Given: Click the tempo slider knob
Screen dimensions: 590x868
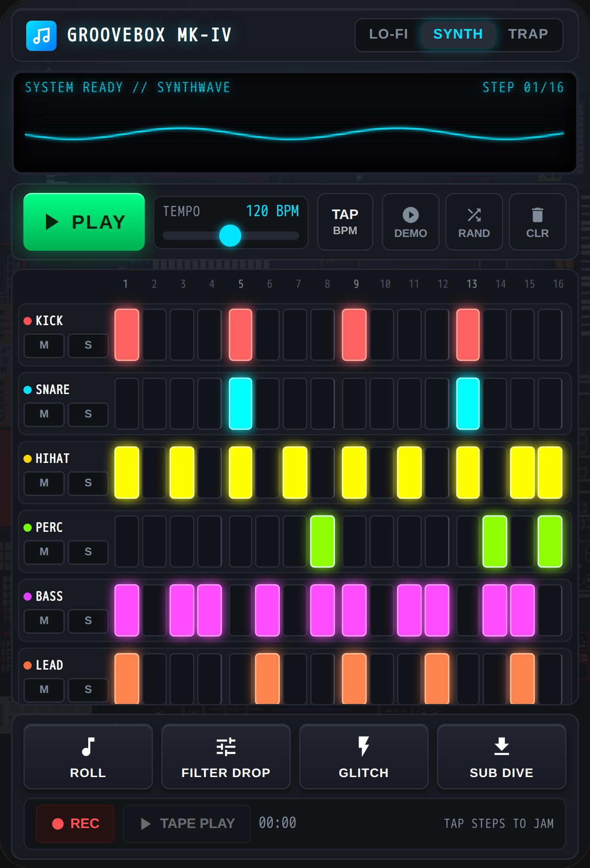Looking at the screenshot, I should 230,236.
